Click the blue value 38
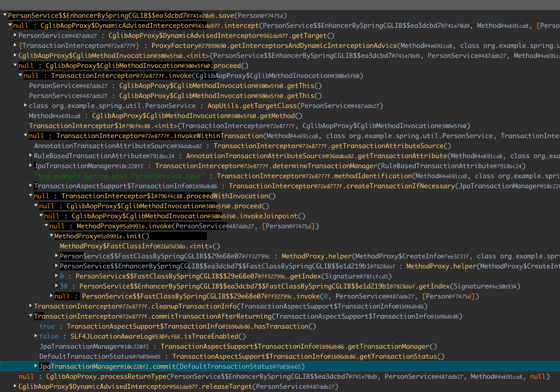This screenshot has width=560, height=392. [x=64, y=286]
